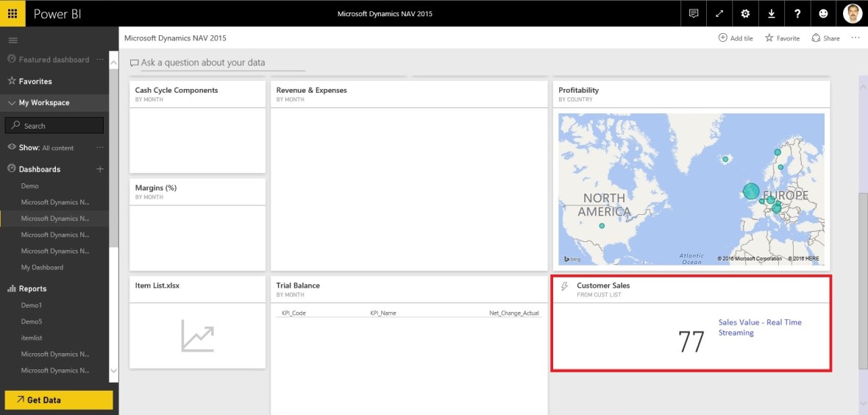The height and width of the screenshot is (415, 868).
Task: Open the app launcher waffle icon
Action: (x=13, y=13)
